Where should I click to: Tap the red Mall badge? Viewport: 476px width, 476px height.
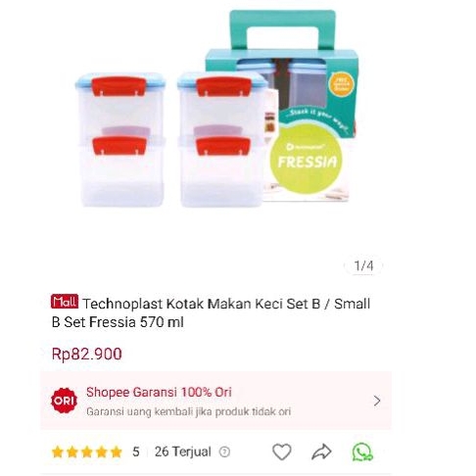[x=65, y=302]
